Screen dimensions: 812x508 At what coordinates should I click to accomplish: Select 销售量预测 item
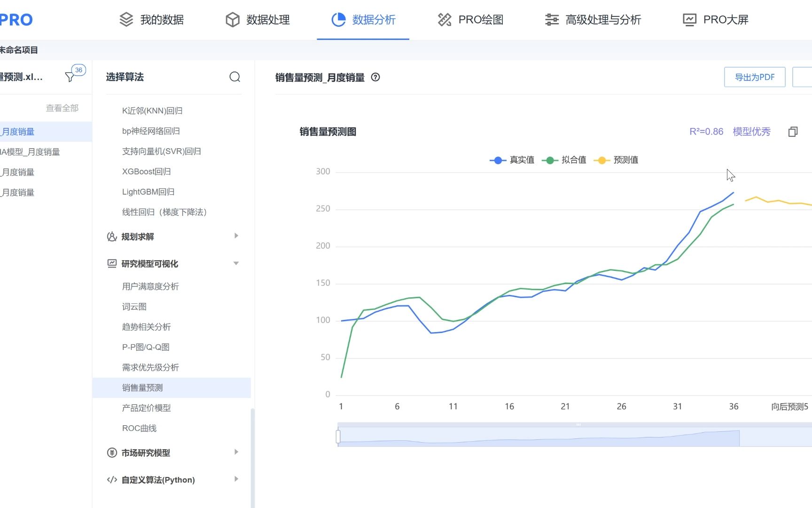point(172,388)
